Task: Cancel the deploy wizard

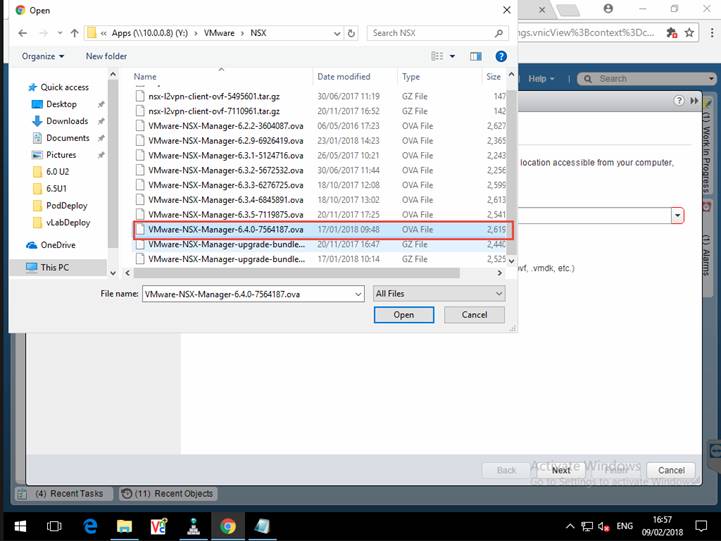Action: point(671,470)
